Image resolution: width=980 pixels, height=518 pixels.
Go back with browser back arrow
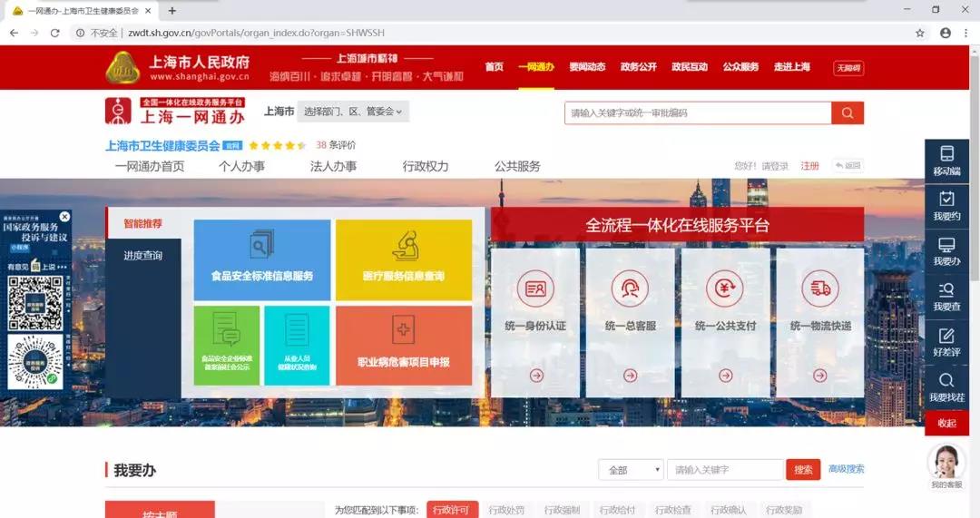(15, 34)
